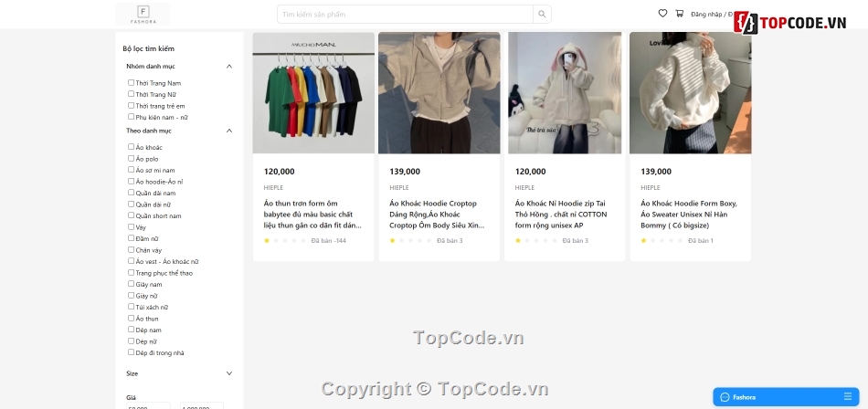Tick the Quần short nam checkbox
Screen dimensions: 868x409
(132, 215)
